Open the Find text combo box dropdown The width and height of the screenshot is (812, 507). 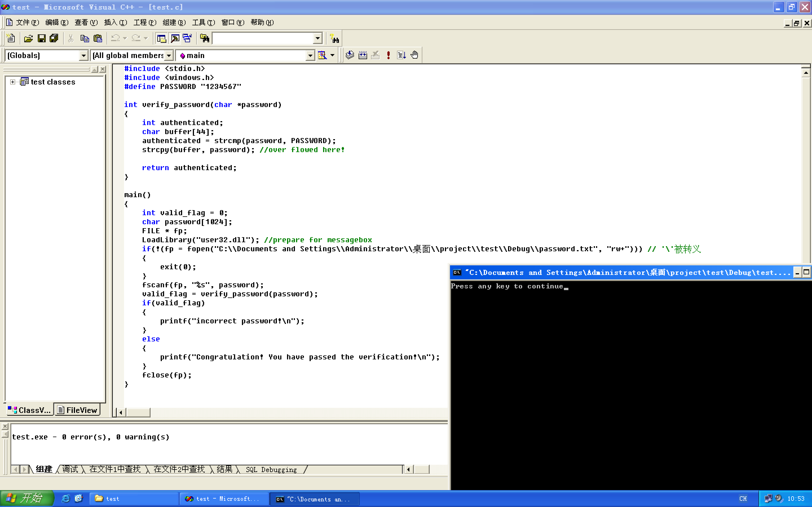point(317,39)
